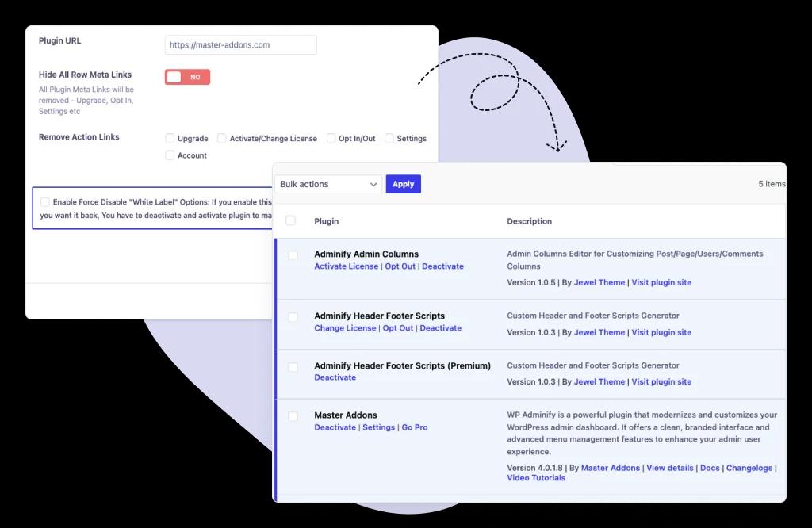Click the Plugin URL label
Screen dimensions: 812x528
coord(59,40)
